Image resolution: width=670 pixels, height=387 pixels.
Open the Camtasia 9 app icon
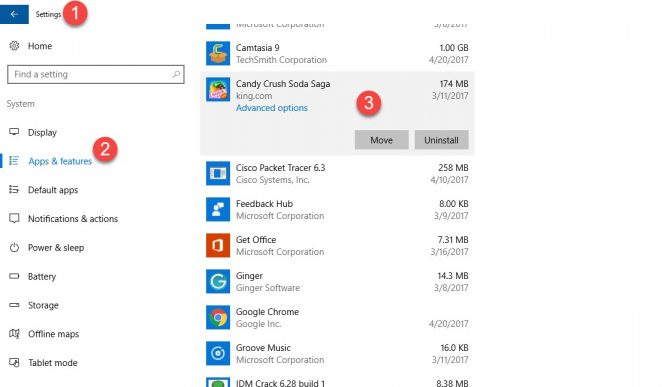[x=218, y=53]
